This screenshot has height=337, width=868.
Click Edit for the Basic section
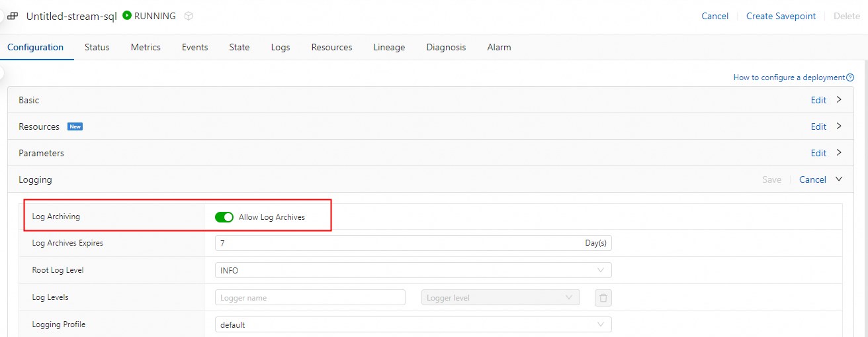[x=818, y=100]
